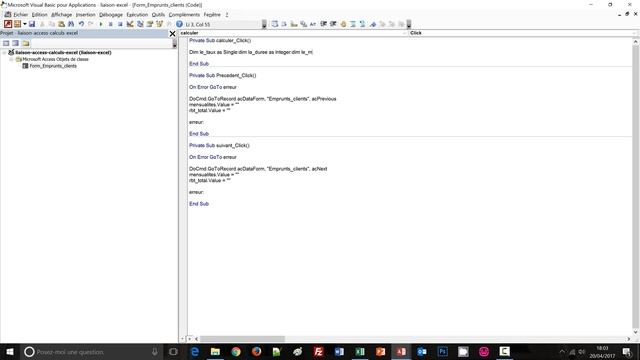Click the Reset (stop) toolbar icon
The image size is (640, 360).
coord(120,24)
